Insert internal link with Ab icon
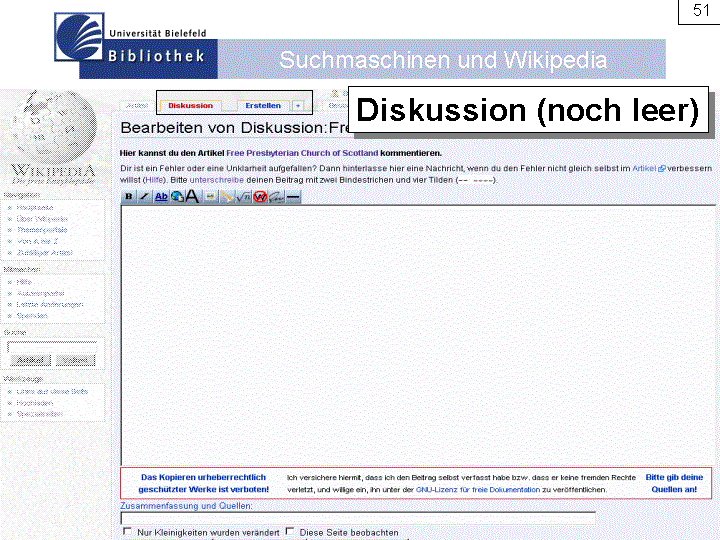 (x=161, y=197)
